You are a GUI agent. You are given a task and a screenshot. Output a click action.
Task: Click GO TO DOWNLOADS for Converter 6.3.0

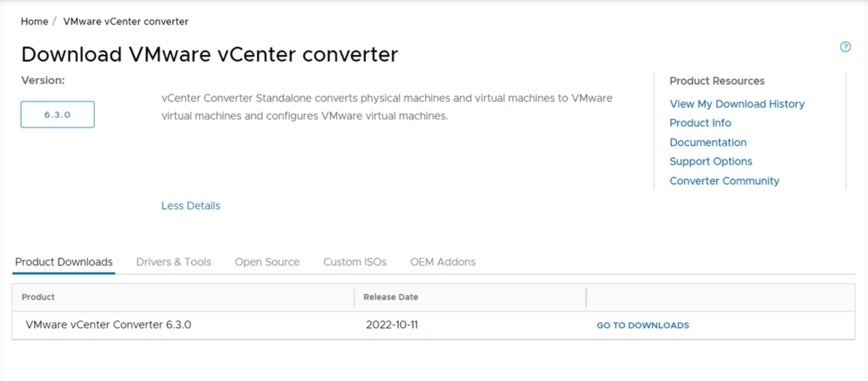[x=642, y=326]
